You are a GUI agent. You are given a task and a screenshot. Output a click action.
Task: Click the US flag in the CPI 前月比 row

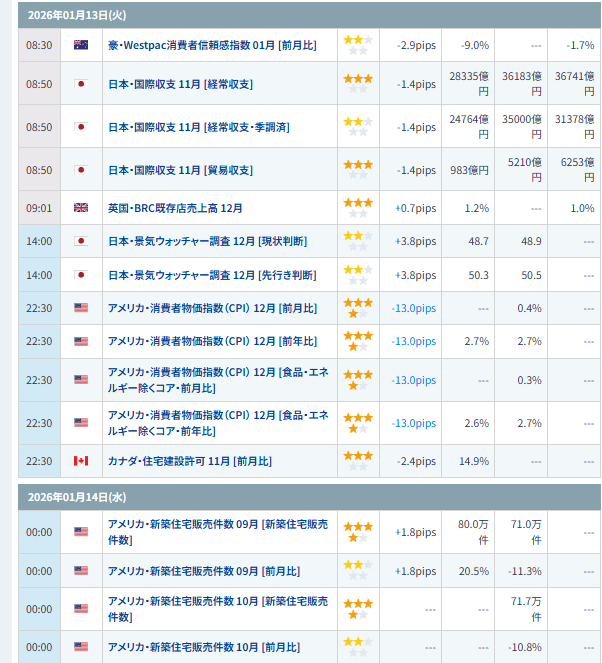tap(81, 308)
